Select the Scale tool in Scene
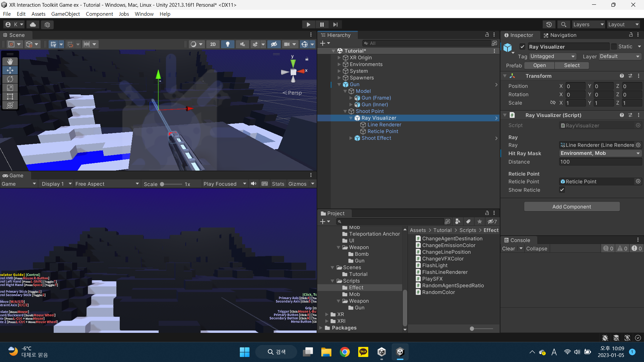The width and height of the screenshot is (644, 362). [10, 87]
